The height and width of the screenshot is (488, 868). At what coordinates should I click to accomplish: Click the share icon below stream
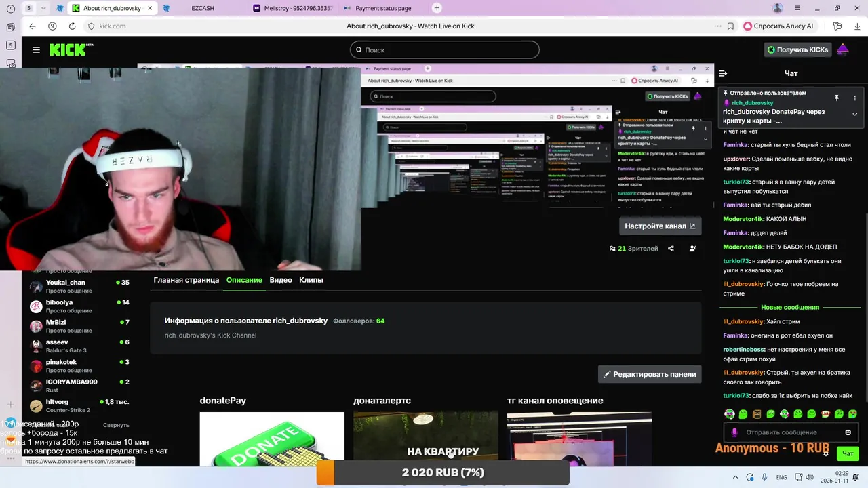671,249
